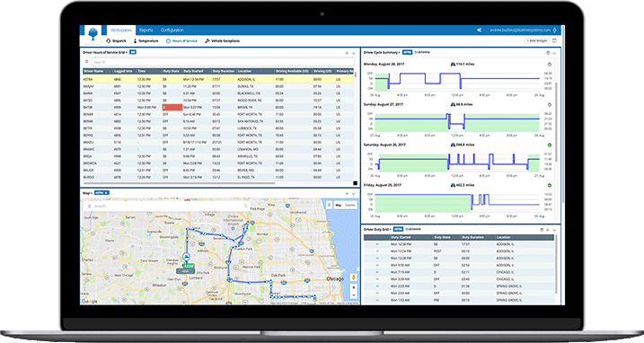
Task: Click the plus icon on the Driver Duty Grid header
Action: [548, 230]
